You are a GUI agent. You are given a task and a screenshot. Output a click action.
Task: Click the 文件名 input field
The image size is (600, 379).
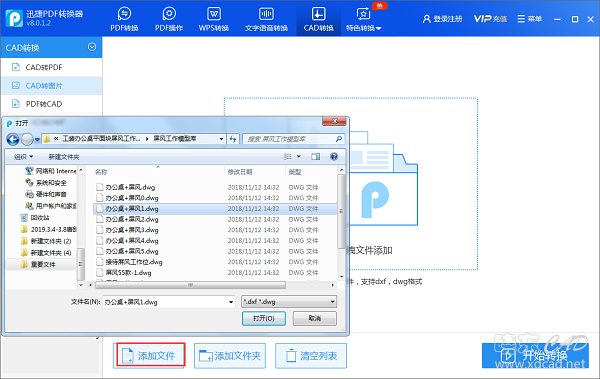(x=165, y=302)
